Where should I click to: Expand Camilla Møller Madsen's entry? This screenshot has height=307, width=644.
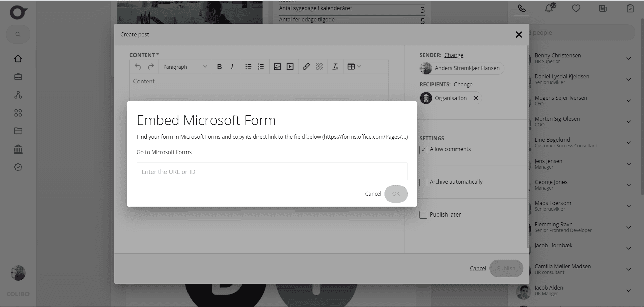(629, 269)
